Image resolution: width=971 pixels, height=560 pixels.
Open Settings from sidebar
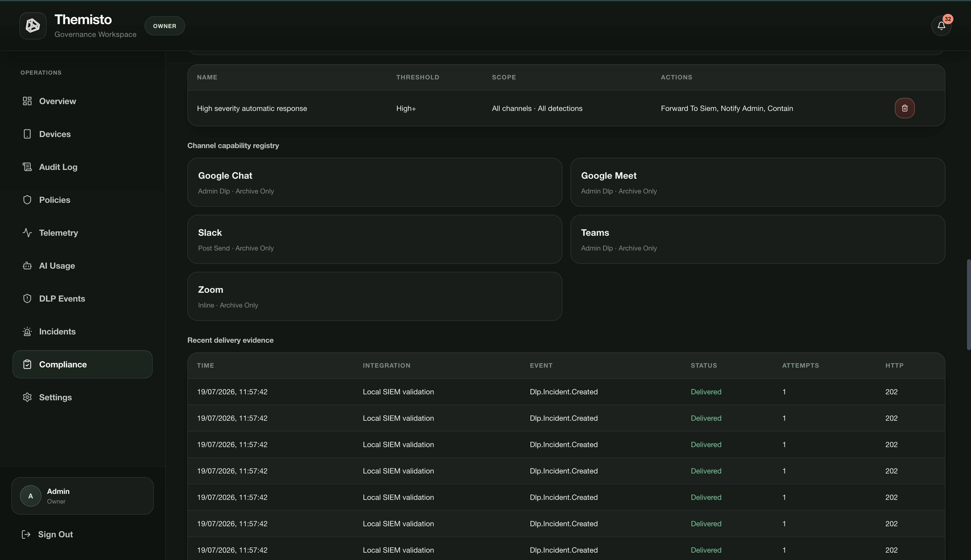[82, 397]
